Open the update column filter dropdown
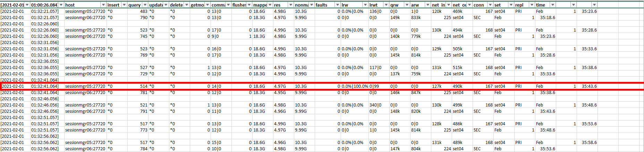644x152 pixels. tap(166, 5)
